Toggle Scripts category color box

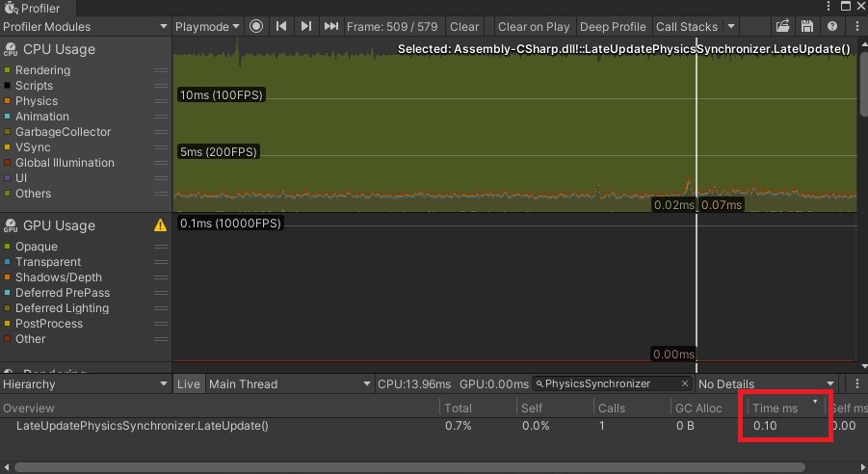click(7, 86)
